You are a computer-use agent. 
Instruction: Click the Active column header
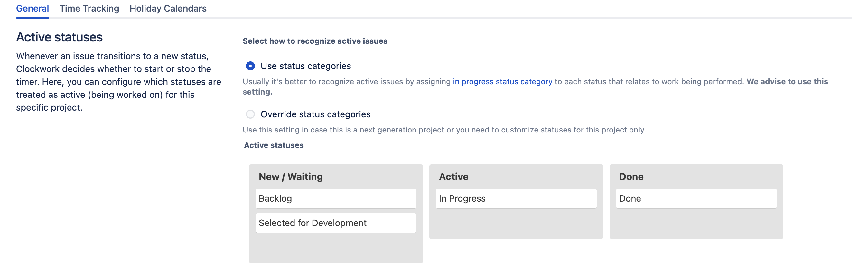pyautogui.click(x=453, y=176)
